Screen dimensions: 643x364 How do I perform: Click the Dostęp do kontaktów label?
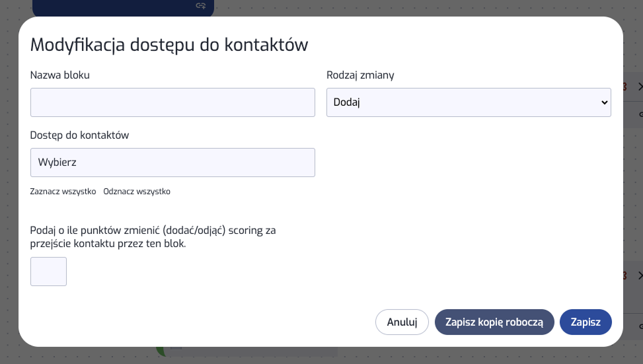point(79,135)
